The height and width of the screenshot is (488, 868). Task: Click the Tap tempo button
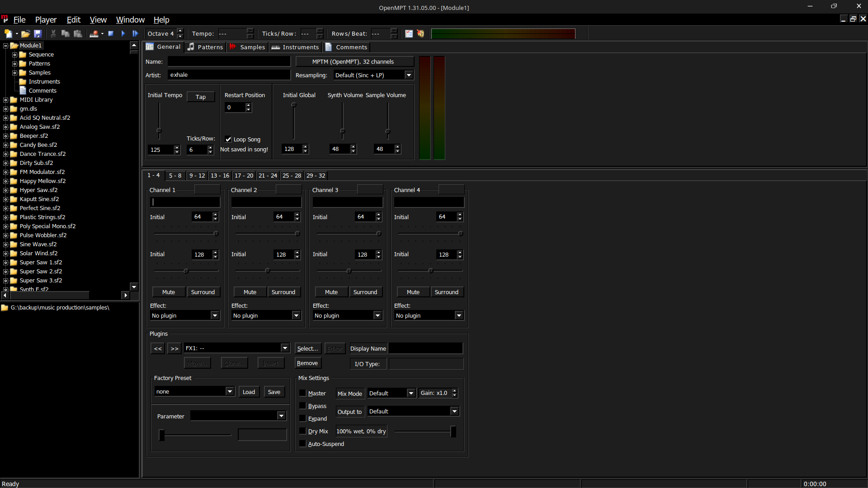[x=201, y=97]
